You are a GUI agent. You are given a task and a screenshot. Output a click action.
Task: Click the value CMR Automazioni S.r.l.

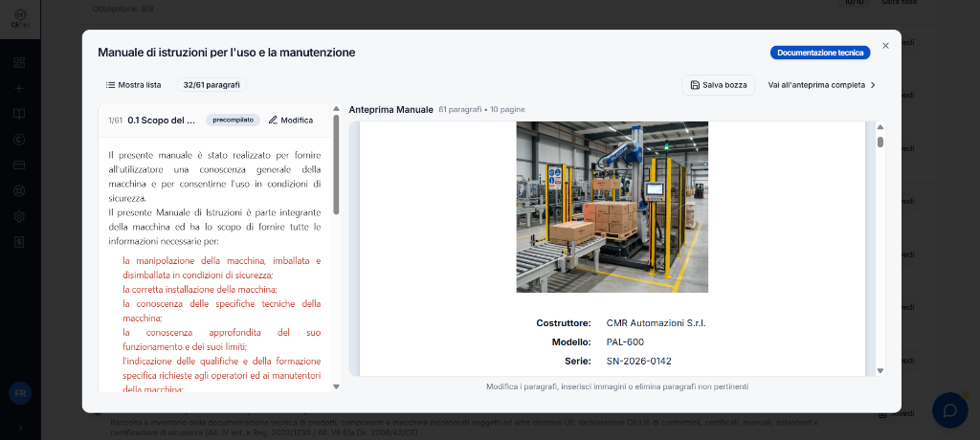pos(656,323)
